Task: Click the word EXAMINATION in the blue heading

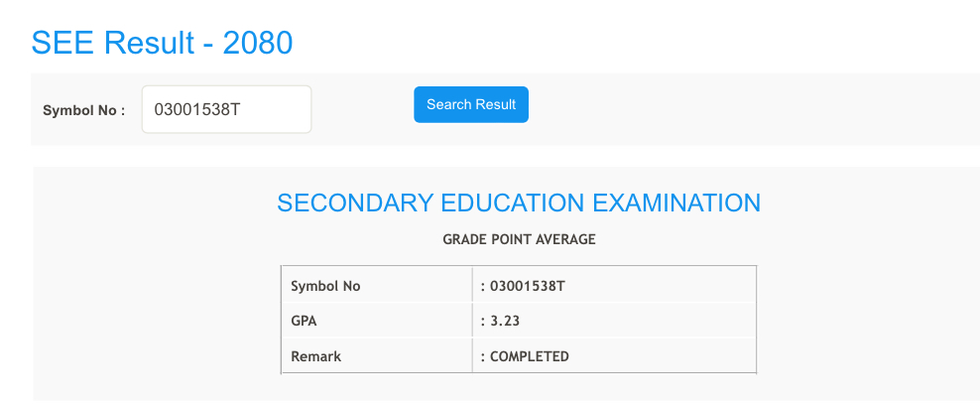Action: 676,202
